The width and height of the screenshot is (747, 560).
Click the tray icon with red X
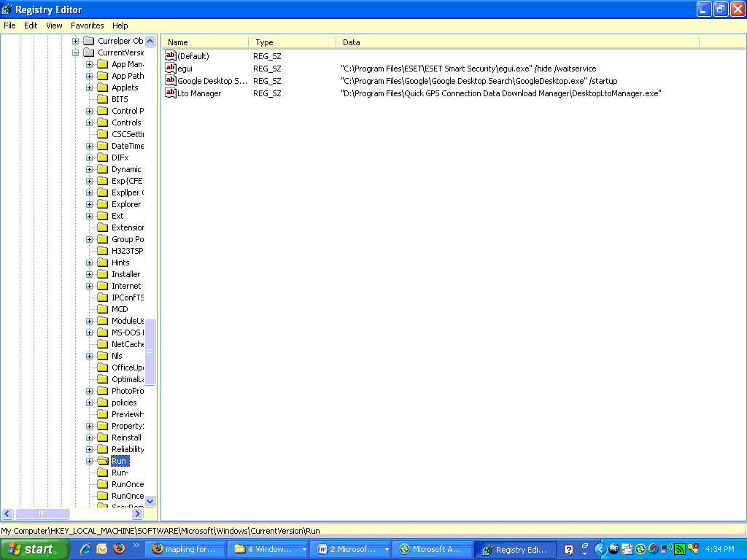click(x=693, y=549)
